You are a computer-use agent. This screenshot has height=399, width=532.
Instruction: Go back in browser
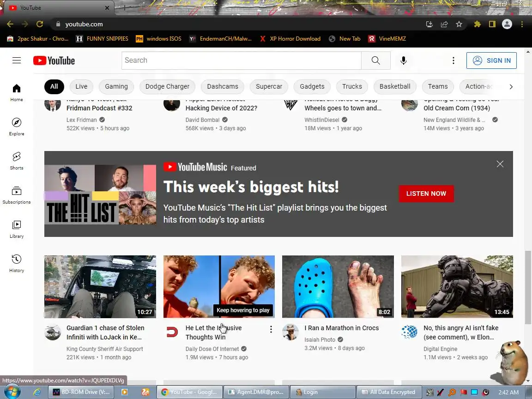coord(10,24)
